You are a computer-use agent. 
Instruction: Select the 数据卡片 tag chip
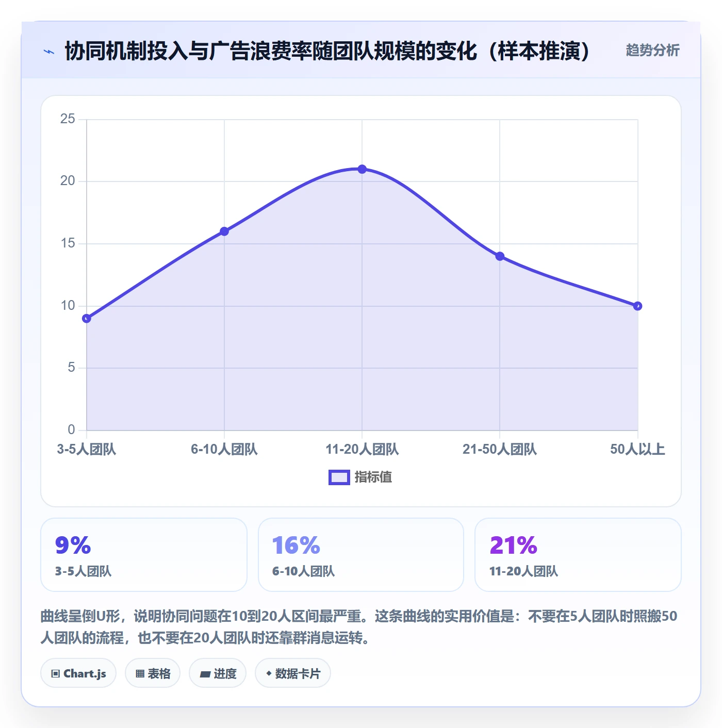click(x=293, y=673)
